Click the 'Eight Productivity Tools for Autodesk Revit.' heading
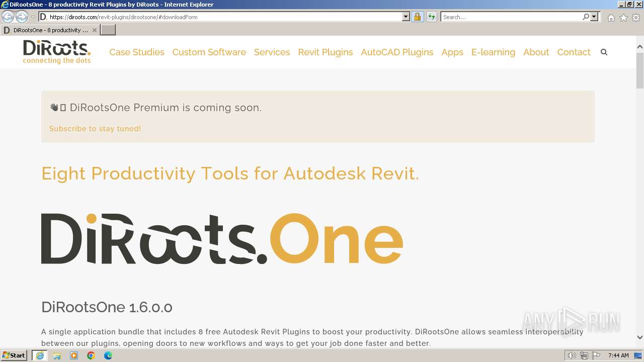Viewport: 644px width, 362px height. point(230,173)
